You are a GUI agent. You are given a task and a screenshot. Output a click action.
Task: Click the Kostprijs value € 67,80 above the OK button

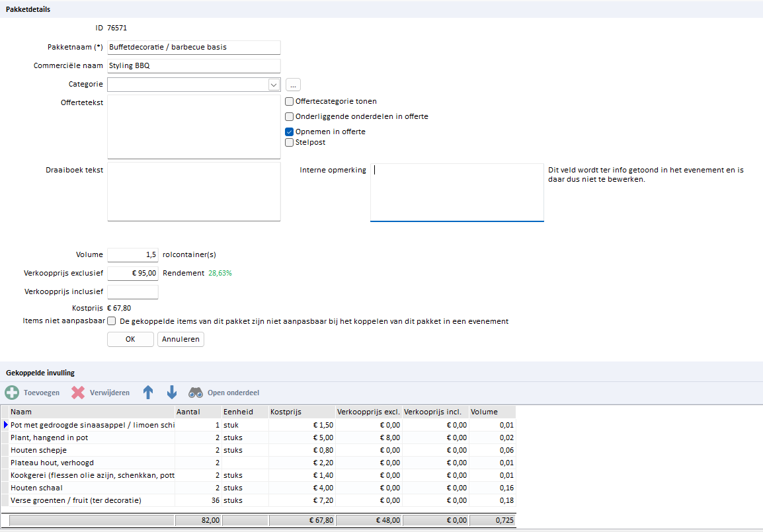[119, 309]
